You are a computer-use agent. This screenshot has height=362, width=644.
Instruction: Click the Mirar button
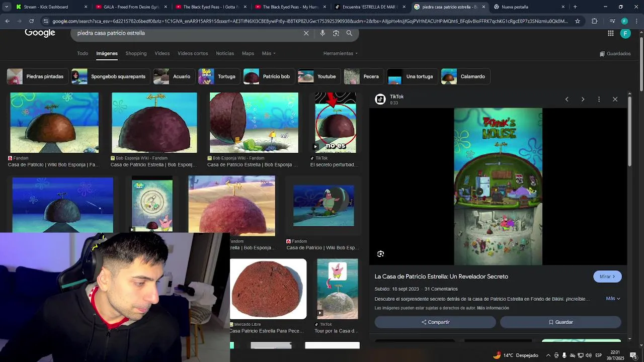pyautogui.click(x=607, y=277)
